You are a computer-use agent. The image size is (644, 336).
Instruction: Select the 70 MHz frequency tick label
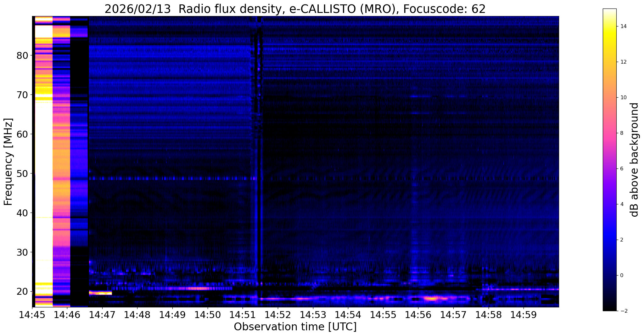tap(23, 95)
